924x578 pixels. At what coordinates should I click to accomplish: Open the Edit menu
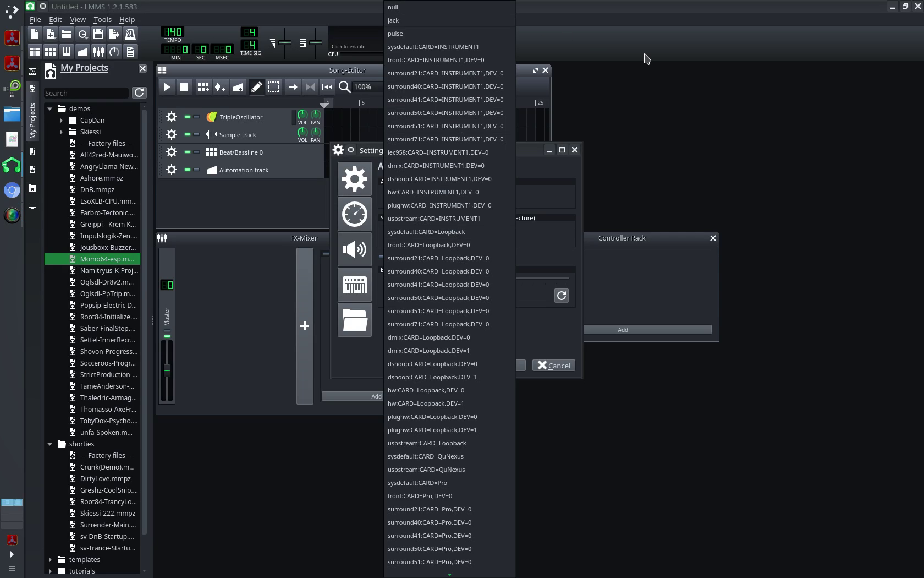pos(55,19)
